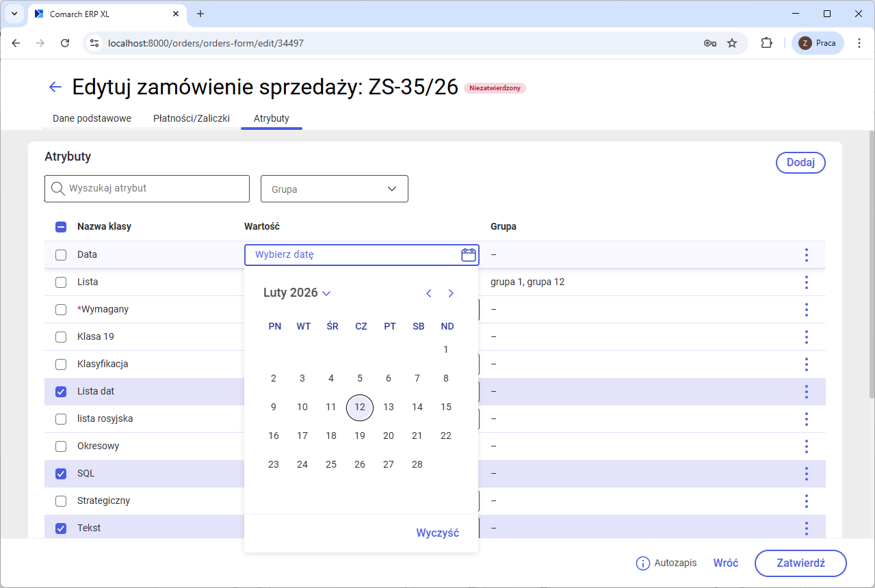This screenshot has height=588, width=875.
Task: Uncheck the Lista dat attribute checkbox
Action: pos(61,391)
